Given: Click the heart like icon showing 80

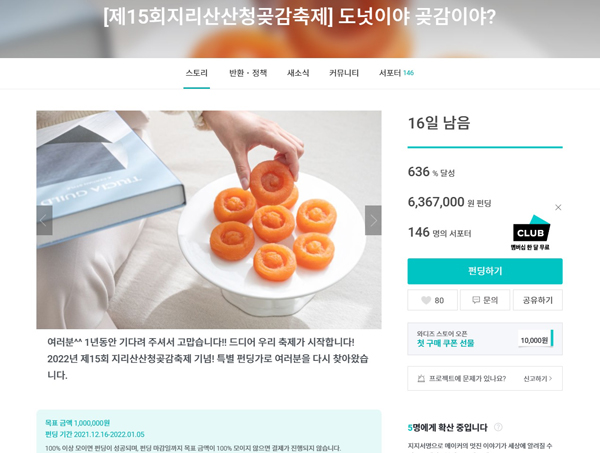Looking at the screenshot, I should pos(426,300).
